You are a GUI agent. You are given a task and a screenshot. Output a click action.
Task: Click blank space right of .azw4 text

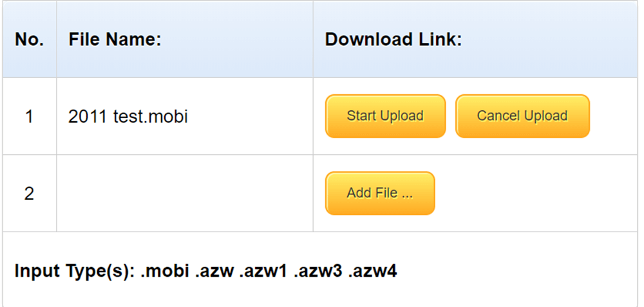pyautogui.click(x=515, y=270)
